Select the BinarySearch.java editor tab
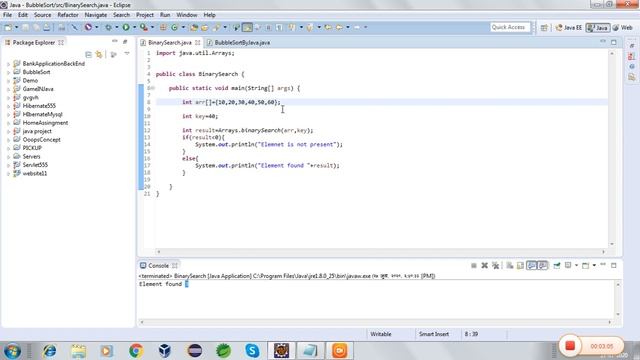The height and width of the screenshot is (360, 640). [169, 42]
